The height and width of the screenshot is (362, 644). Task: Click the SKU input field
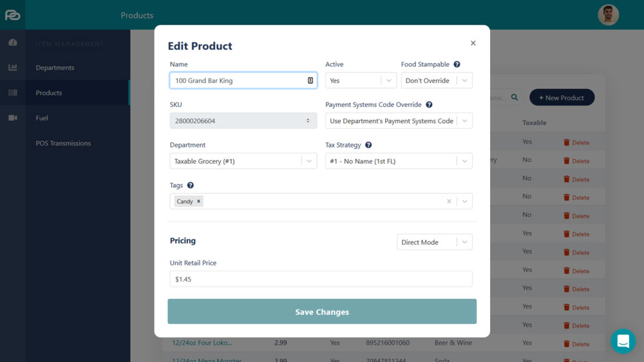(x=243, y=121)
